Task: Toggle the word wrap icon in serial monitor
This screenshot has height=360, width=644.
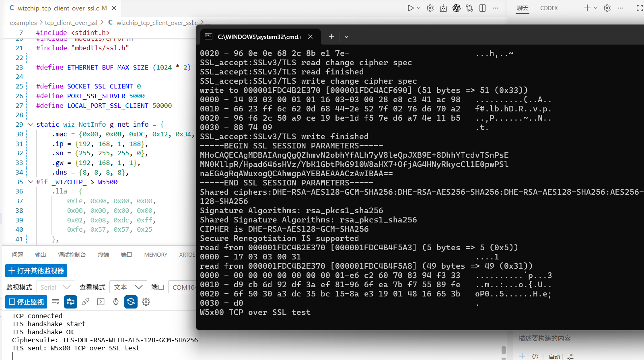Action: point(71,302)
